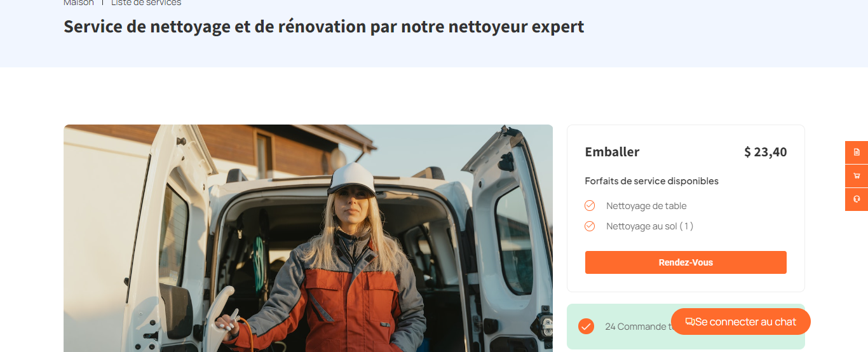Go to Maison breadcrumb link

[x=79, y=3]
